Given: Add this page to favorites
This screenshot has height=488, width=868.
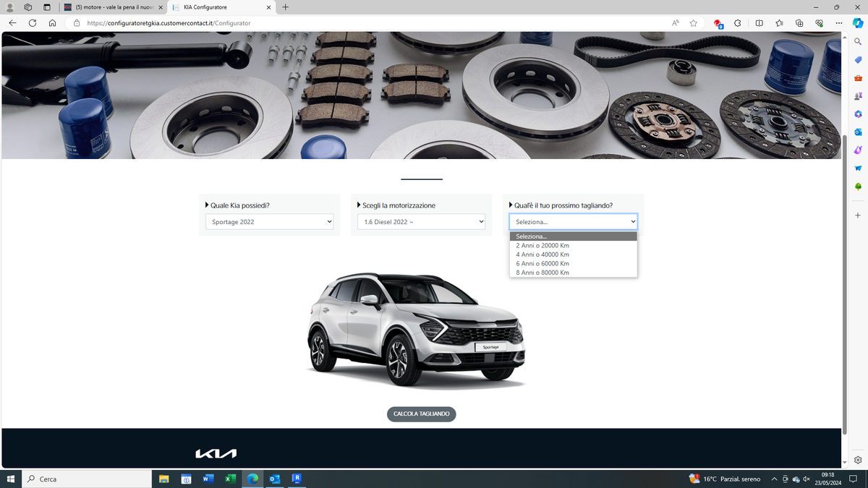Looking at the screenshot, I should [694, 23].
